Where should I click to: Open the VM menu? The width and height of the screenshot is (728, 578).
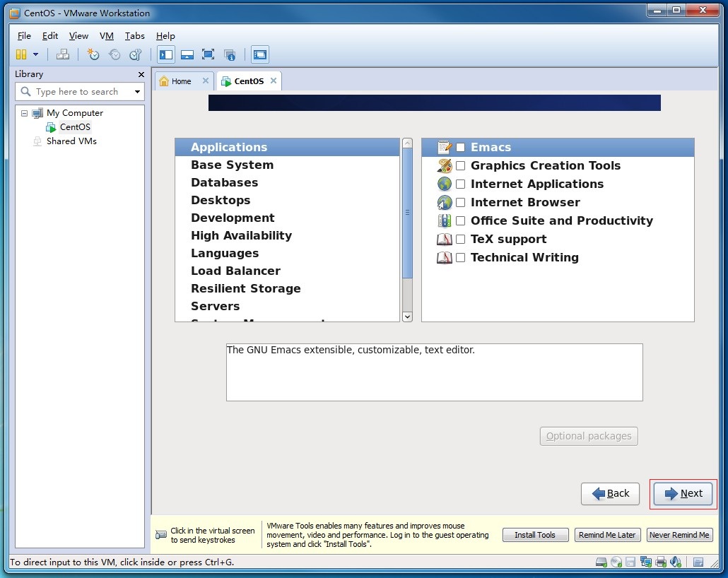pyautogui.click(x=106, y=36)
